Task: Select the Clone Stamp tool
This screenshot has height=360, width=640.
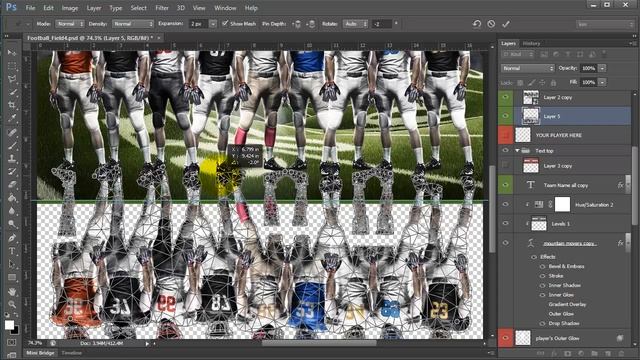Action: 12,158
